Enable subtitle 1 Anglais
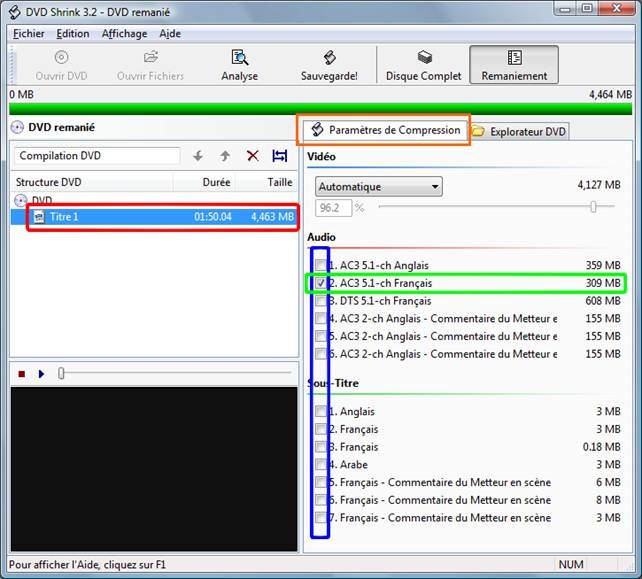This screenshot has height=579, width=642. click(320, 412)
